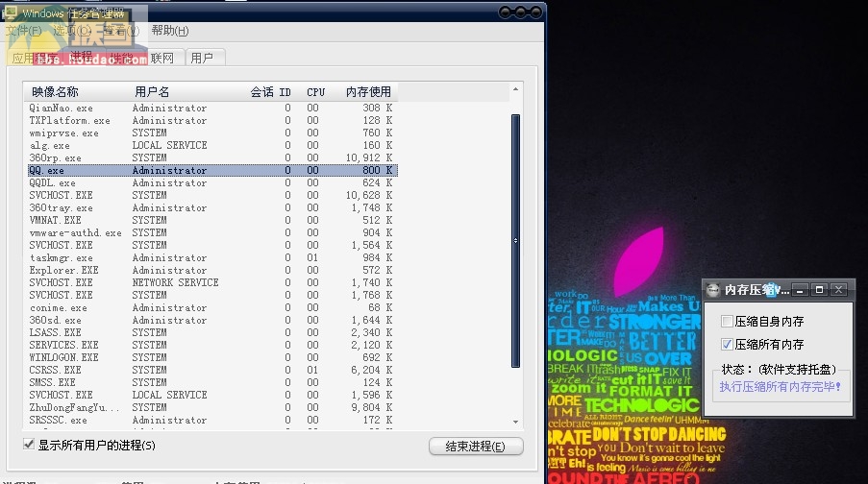Image resolution: width=868 pixels, height=484 pixels.
Task: Select the SERVICES.EXE process row
Action: click(x=212, y=345)
